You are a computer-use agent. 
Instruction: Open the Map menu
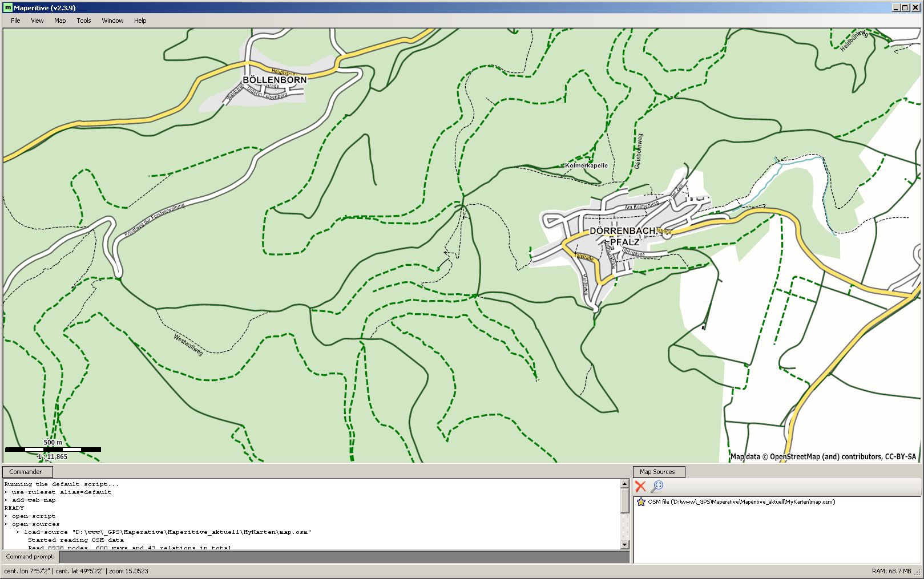coord(60,21)
